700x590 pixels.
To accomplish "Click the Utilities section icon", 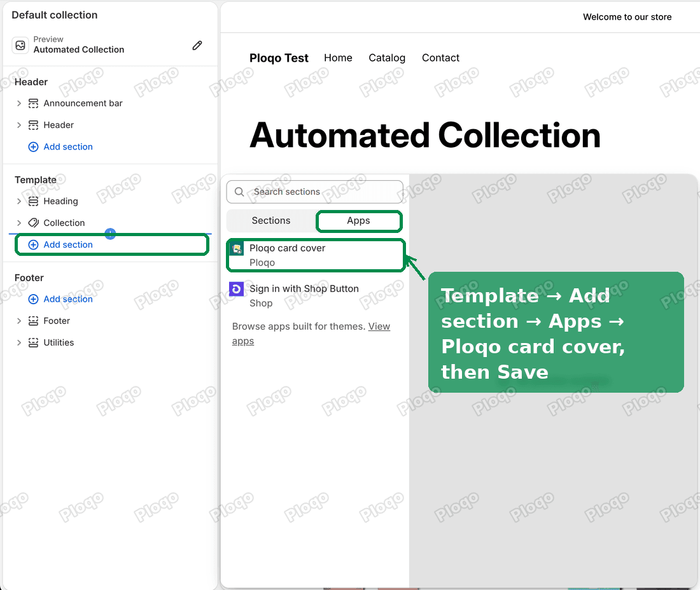I will pyautogui.click(x=34, y=342).
